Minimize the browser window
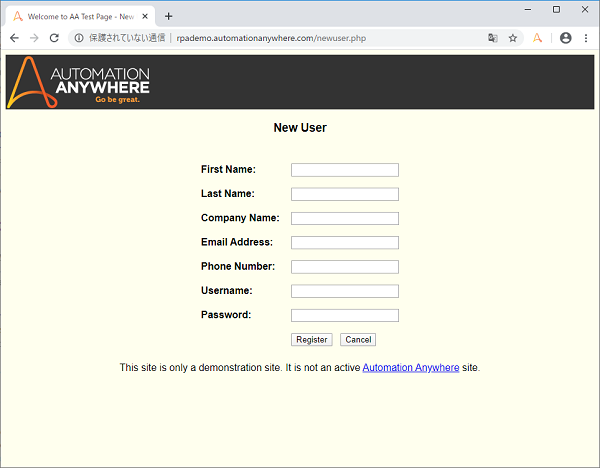 (528, 10)
